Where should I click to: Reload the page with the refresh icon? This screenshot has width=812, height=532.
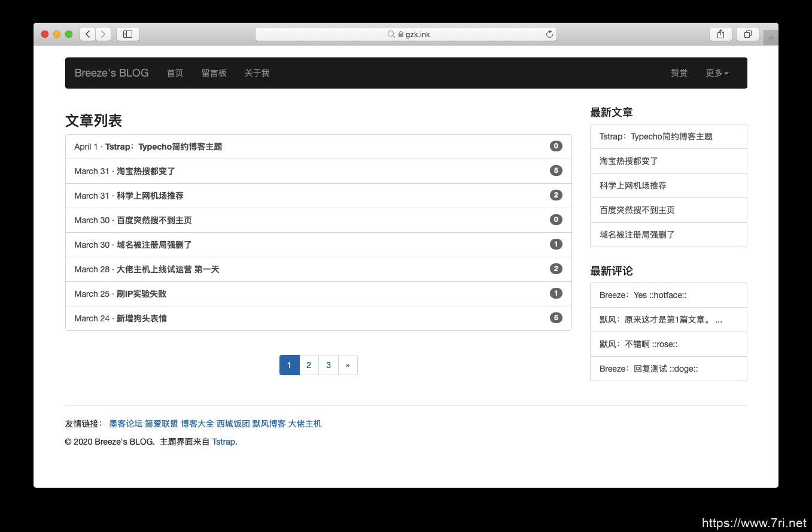pyautogui.click(x=549, y=34)
